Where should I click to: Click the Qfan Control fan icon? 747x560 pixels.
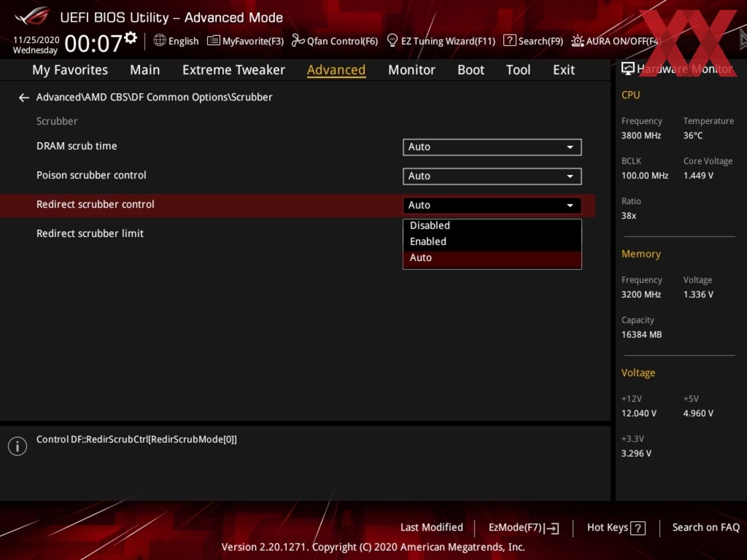click(298, 40)
